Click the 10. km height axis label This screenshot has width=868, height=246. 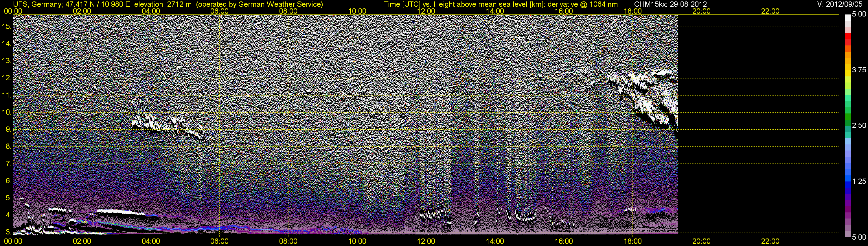coord(7,112)
